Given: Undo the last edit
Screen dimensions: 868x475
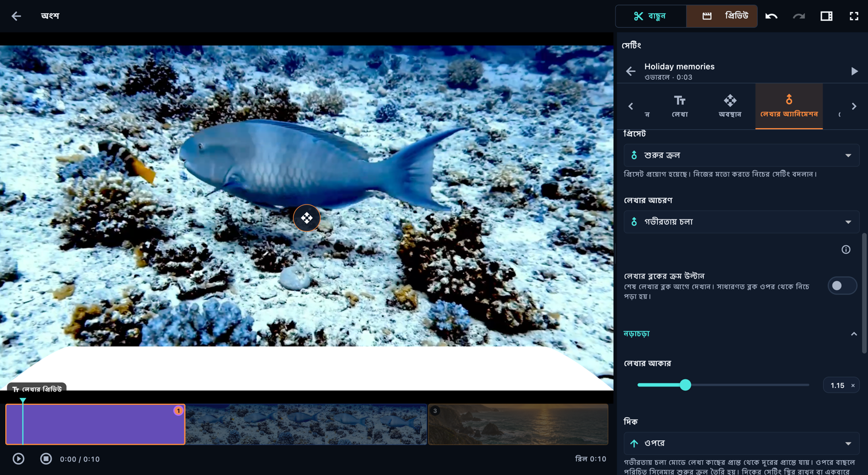Looking at the screenshot, I should (x=771, y=16).
